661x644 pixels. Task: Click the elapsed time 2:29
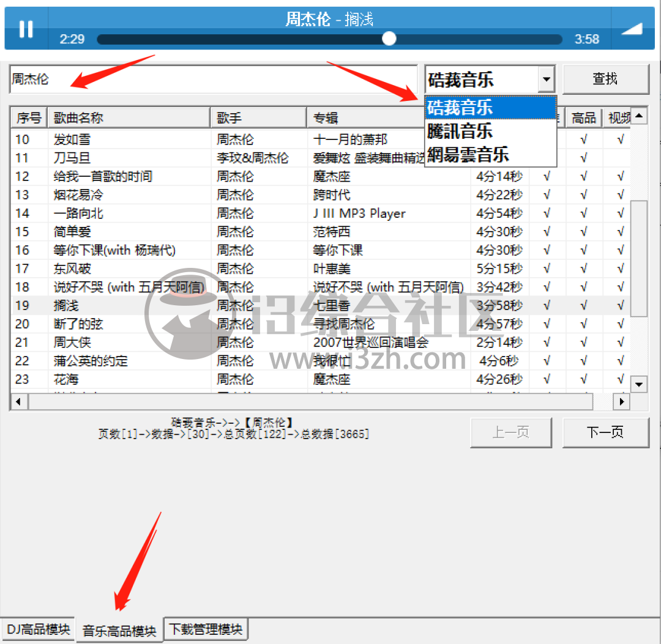72,39
